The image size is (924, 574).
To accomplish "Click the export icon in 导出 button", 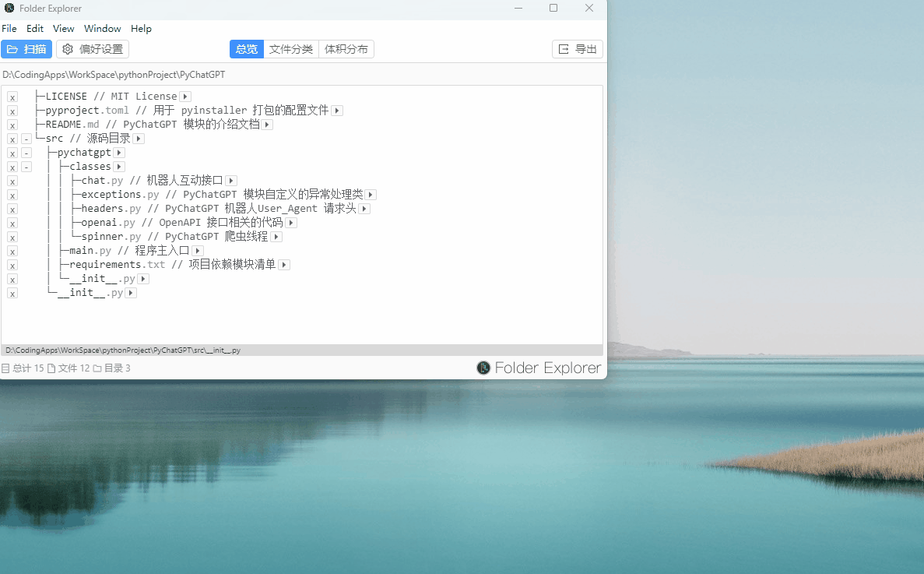I will tap(564, 49).
